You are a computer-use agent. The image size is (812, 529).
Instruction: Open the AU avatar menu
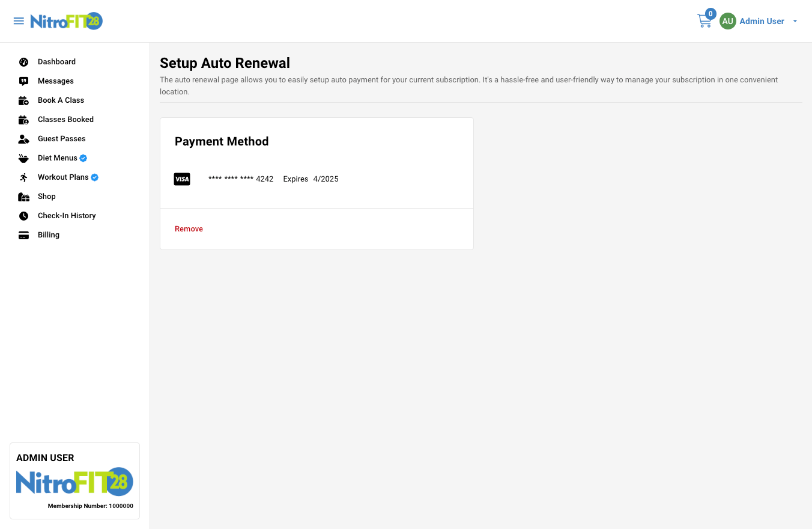pyautogui.click(x=727, y=21)
